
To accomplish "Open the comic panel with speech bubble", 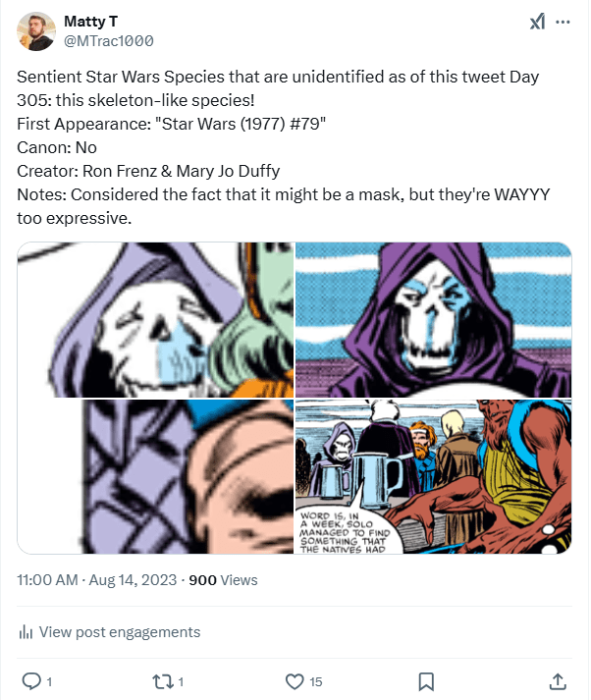I will click(x=433, y=476).
